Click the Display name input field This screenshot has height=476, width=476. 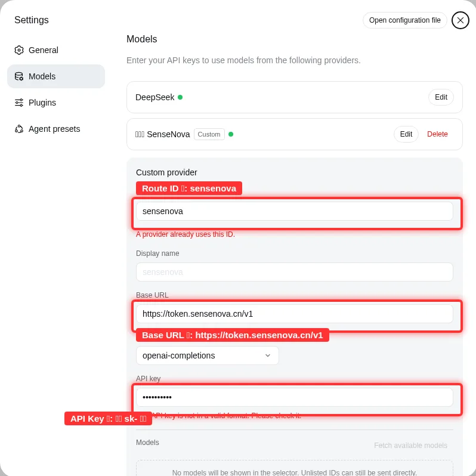click(295, 272)
